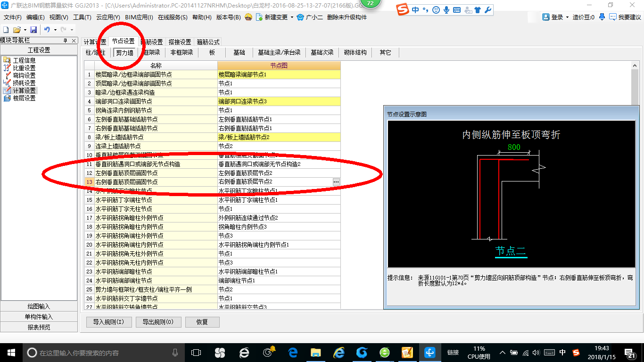
Task: Select 楼层设置 in navigation tree
Action: click(24, 98)
